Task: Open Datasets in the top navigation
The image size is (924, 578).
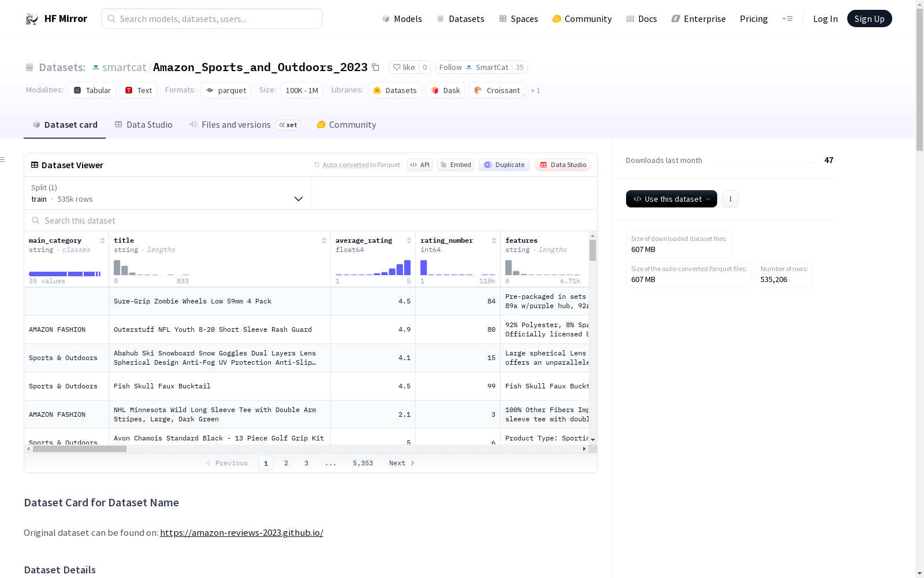Action: [460, 18]
